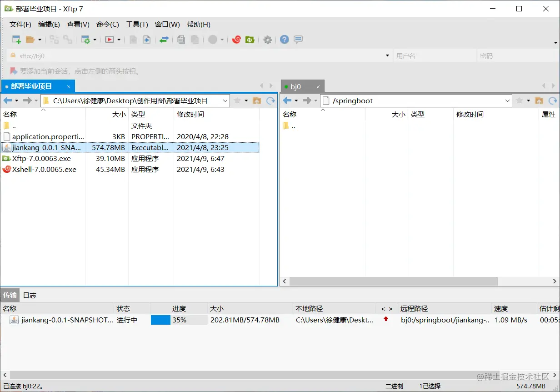The image size is (560, 392).
Task: Sort remote files by 属性 column
Action: [x=549, y=114]
